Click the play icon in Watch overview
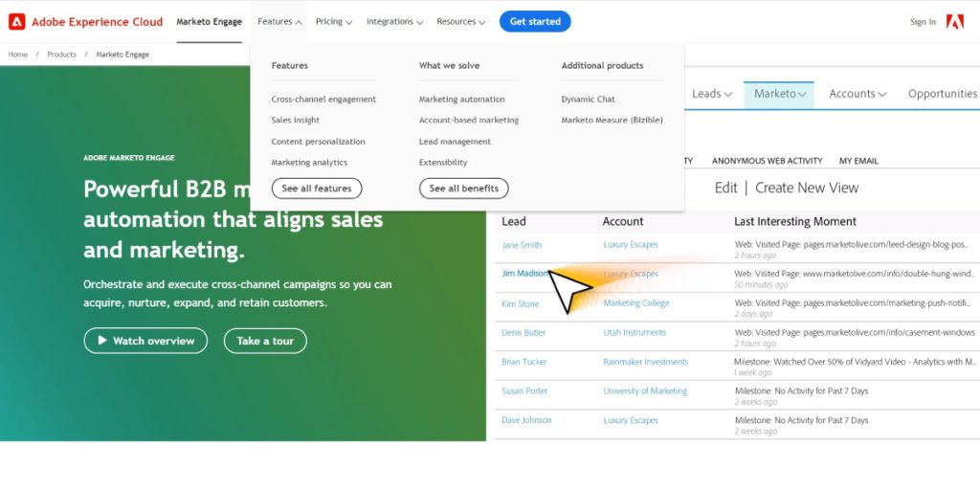The height and width of the screenshot is (490, 980). coord(102,340)
